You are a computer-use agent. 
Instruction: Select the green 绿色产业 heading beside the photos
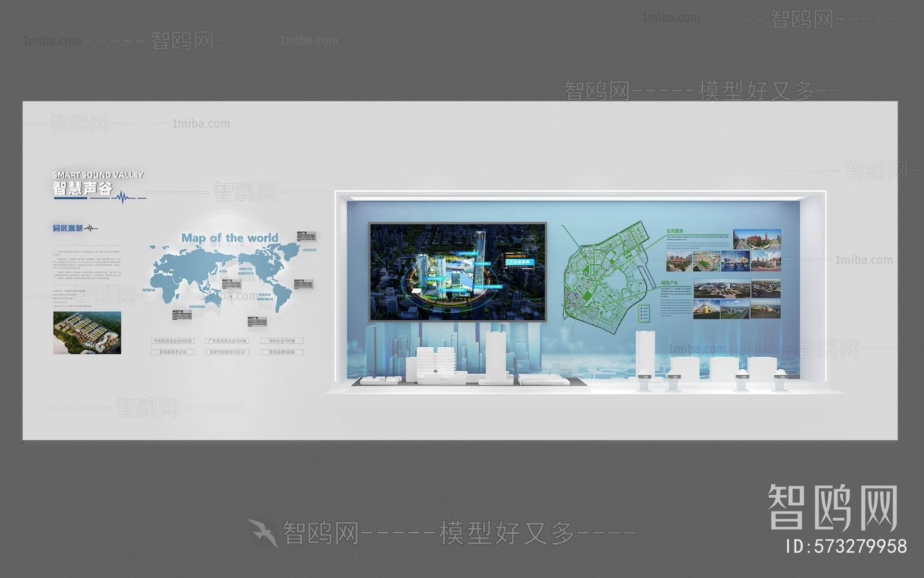tap(670, 283)
